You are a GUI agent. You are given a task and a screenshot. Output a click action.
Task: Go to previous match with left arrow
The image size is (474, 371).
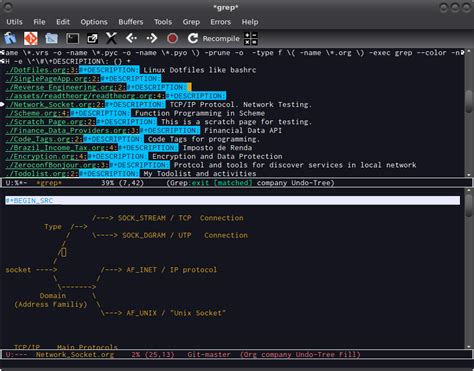tap(131, 38)
